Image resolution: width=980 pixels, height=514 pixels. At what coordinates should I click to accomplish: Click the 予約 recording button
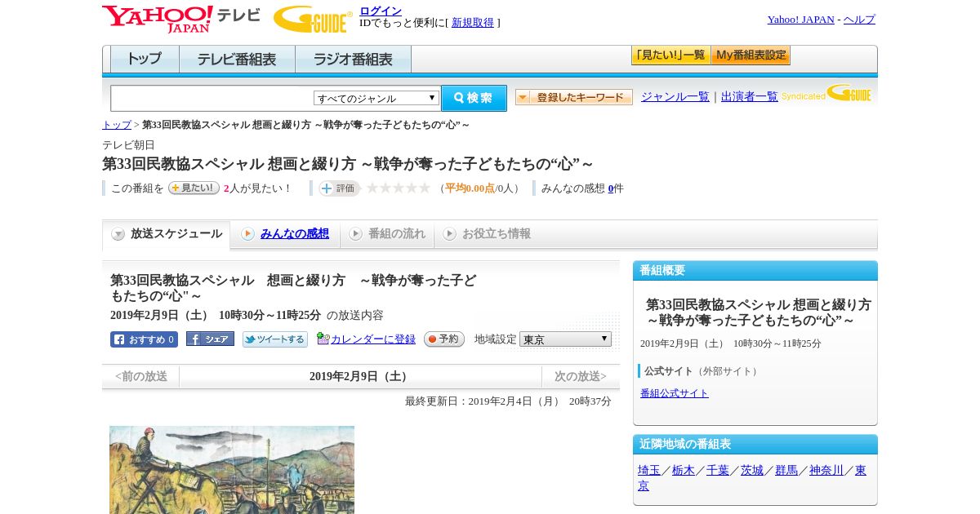click(x=444, y=339)
